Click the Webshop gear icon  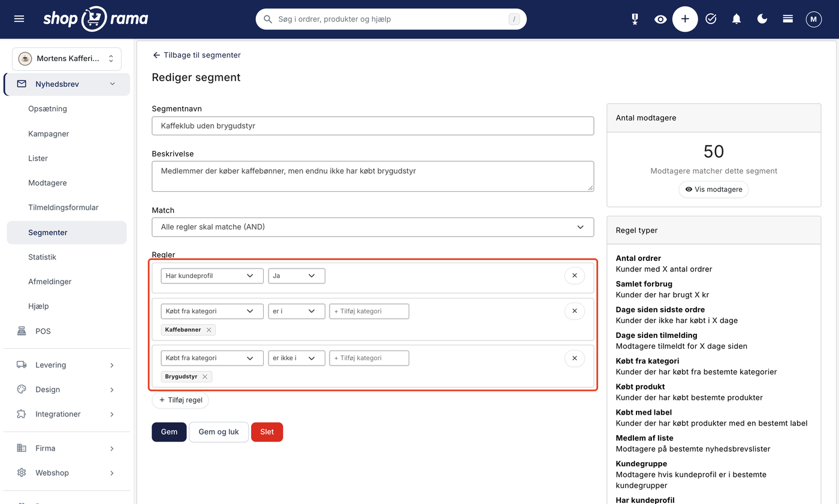point(22,472)
